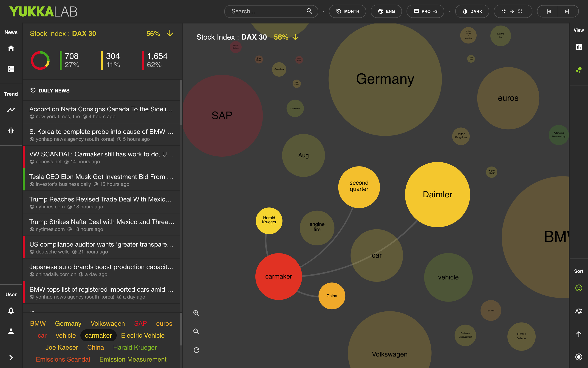
Task: Open the trend audio waveform icon
Action: click(11, 130)
